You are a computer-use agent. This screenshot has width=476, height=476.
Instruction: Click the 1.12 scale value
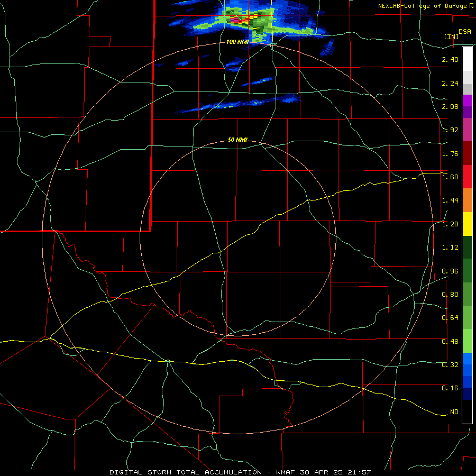[450, 248]
